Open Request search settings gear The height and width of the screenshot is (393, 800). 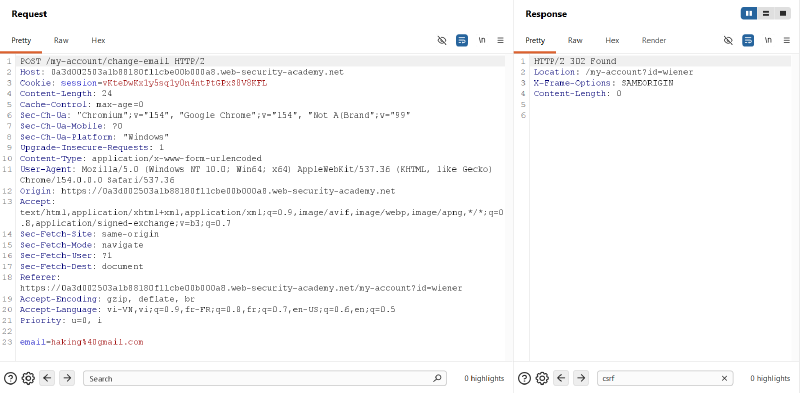point(28,378)
